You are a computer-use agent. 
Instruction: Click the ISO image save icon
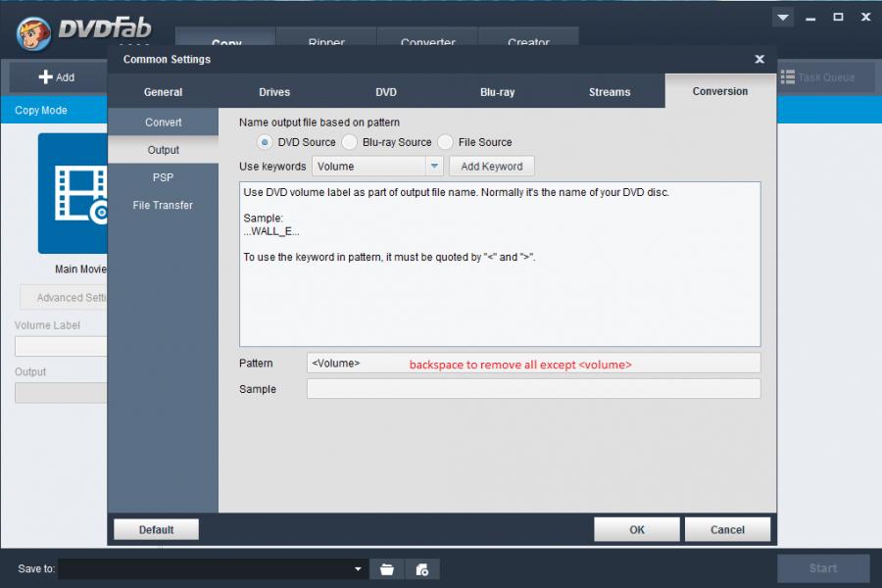422,568
